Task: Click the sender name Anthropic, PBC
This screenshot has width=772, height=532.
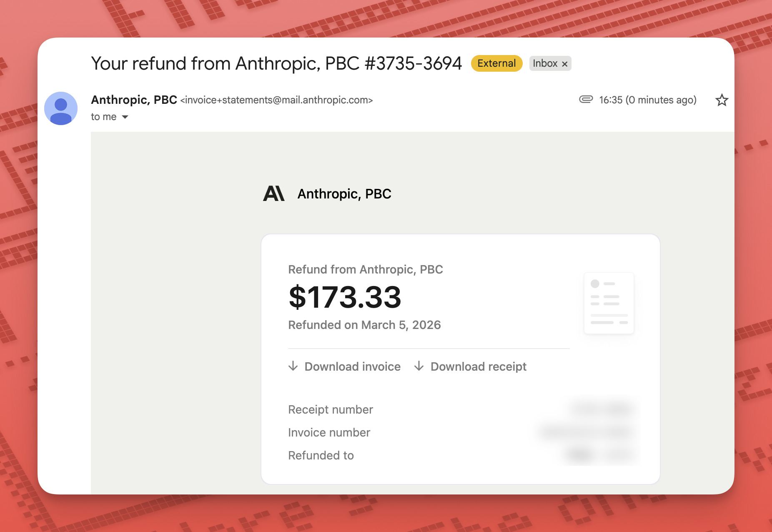Action: pyautogui.click(x=134, y=100)
